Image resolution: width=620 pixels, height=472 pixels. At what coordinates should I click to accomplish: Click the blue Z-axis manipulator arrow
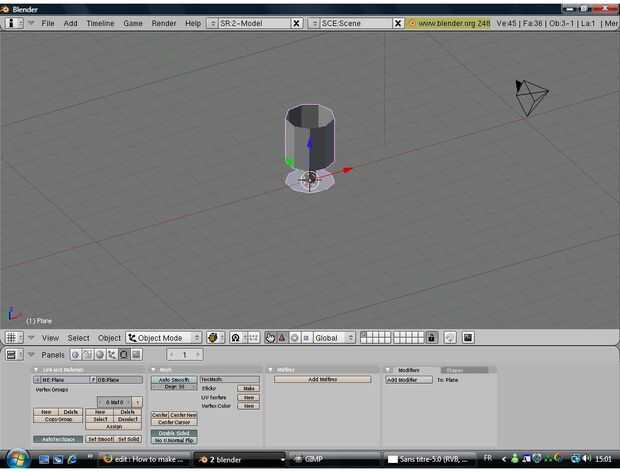click(x=310, y=143)
